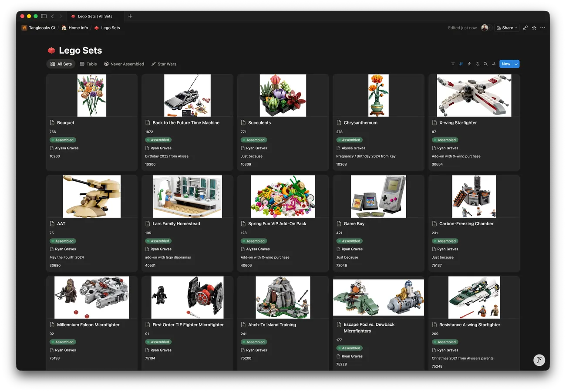Viewport: 566px width, 392px height.
Task: Click piece count 1872 on Time Machine card
Action: (149, 132)
